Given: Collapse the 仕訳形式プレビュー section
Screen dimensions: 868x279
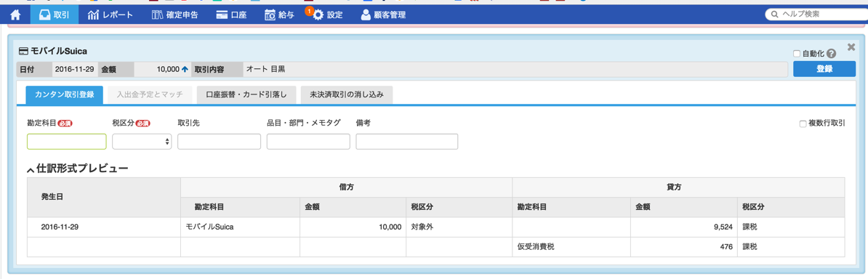Looking at the screenshot, I should point(78,169).
